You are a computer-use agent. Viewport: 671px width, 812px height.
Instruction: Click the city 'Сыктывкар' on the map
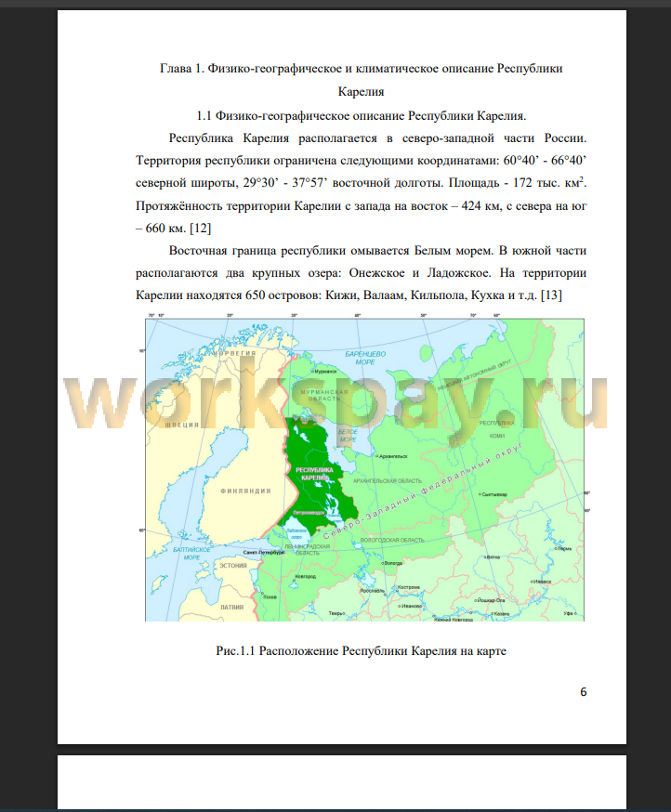pyautogui.click(x=494, y=494)
